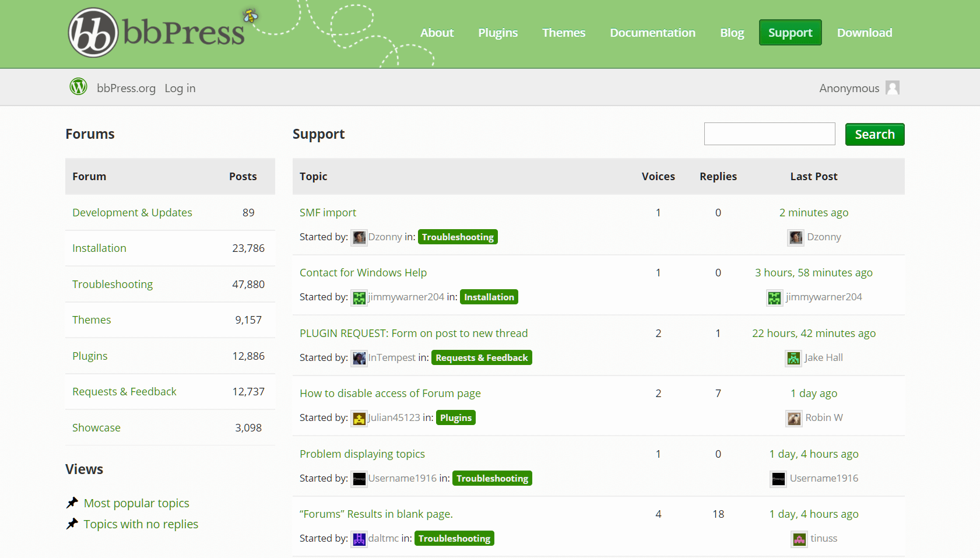Open the 2 minutes ago last post link
The image size is (980, 558).
814,212
